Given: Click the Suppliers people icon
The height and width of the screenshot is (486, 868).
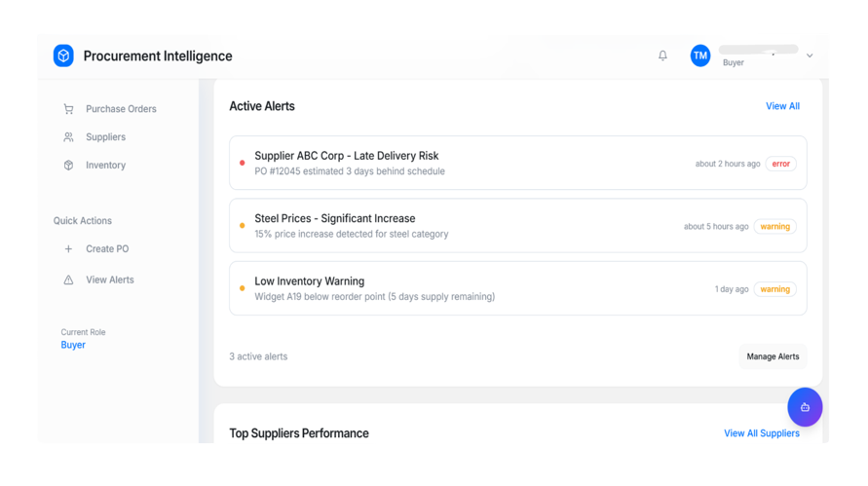Looking at the screenshot, I should (68, 137).
